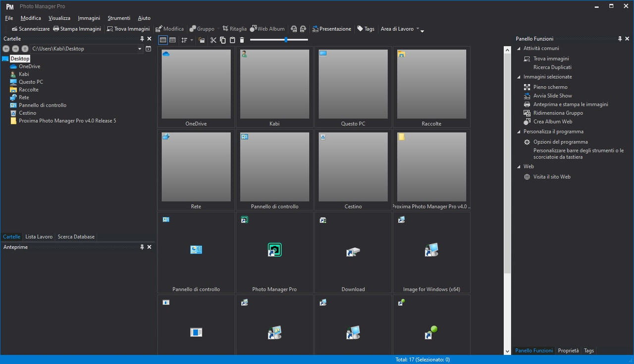
Task: Click Ridimensiona Gruppo link
Action: (x=558, y=113)
